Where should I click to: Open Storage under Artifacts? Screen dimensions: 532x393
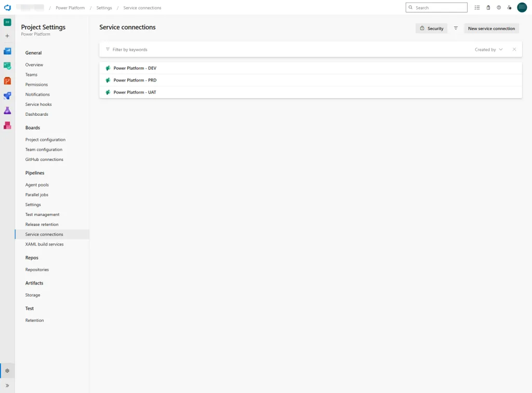click(x=33, y=295)
